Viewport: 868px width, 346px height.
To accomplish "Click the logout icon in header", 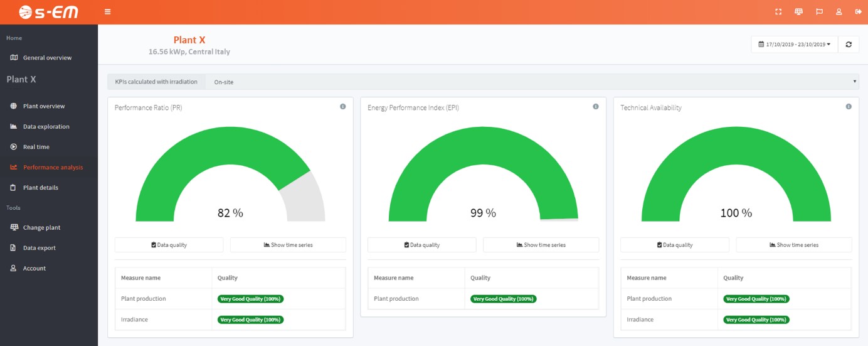I will [858, 12].
